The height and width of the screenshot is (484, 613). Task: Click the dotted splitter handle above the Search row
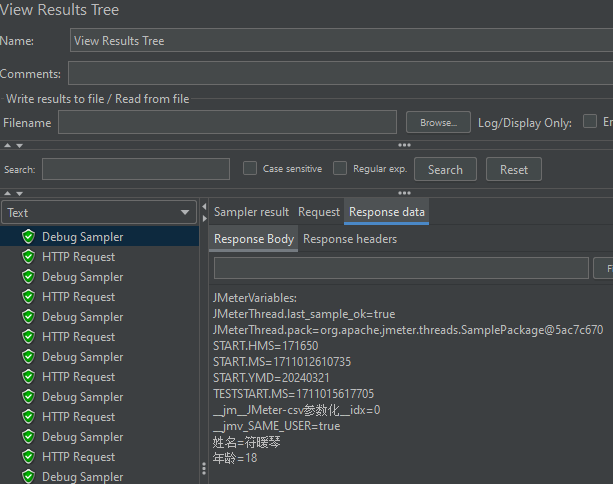[x=404, y=146]
